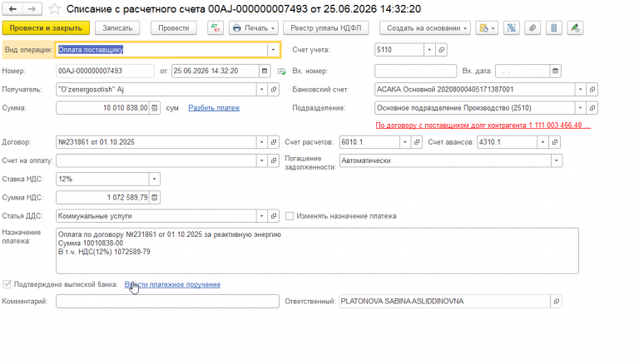The image size is (639, 364).
Task: Open the red contractor debt warning link
Action: pyautogui.click(x=483, y=125)
